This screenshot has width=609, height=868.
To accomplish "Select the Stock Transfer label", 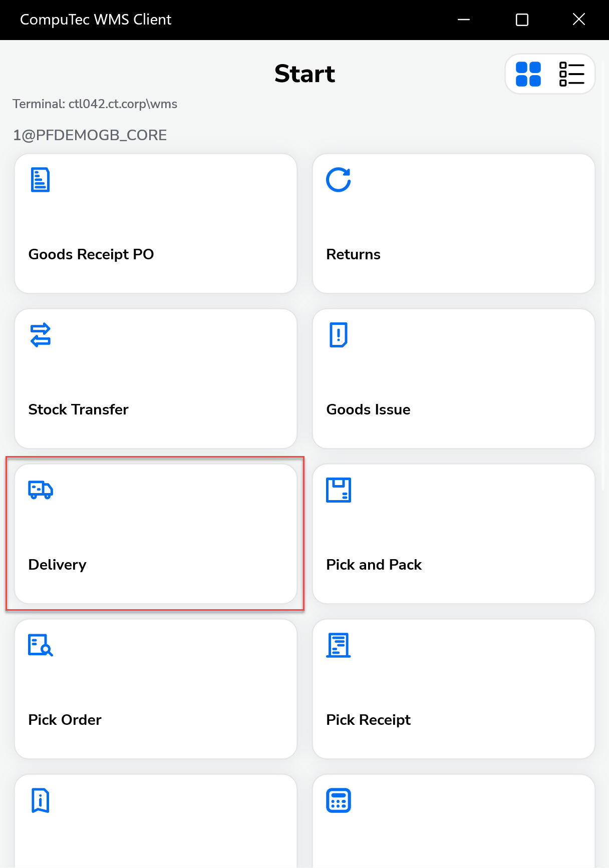I will pos(78,409).
